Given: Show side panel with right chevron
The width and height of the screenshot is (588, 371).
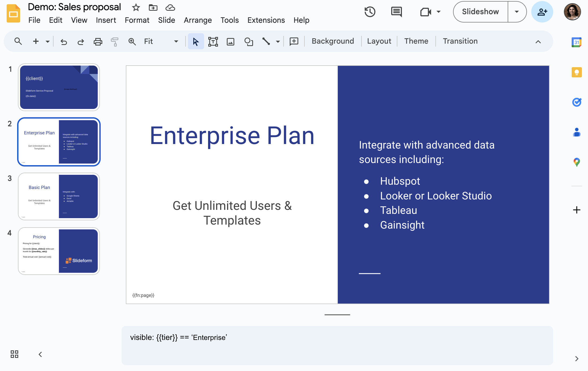Looking at the screenshot, I should point(577,359).
